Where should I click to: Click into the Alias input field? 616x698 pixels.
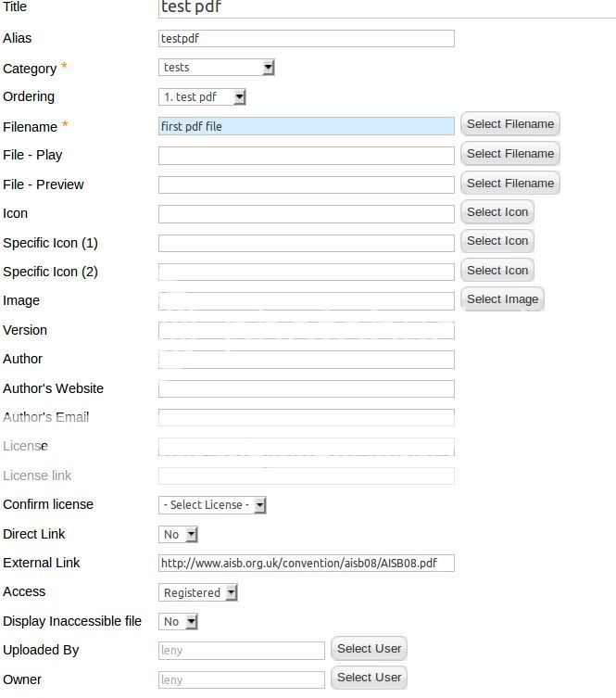(306, 39)
